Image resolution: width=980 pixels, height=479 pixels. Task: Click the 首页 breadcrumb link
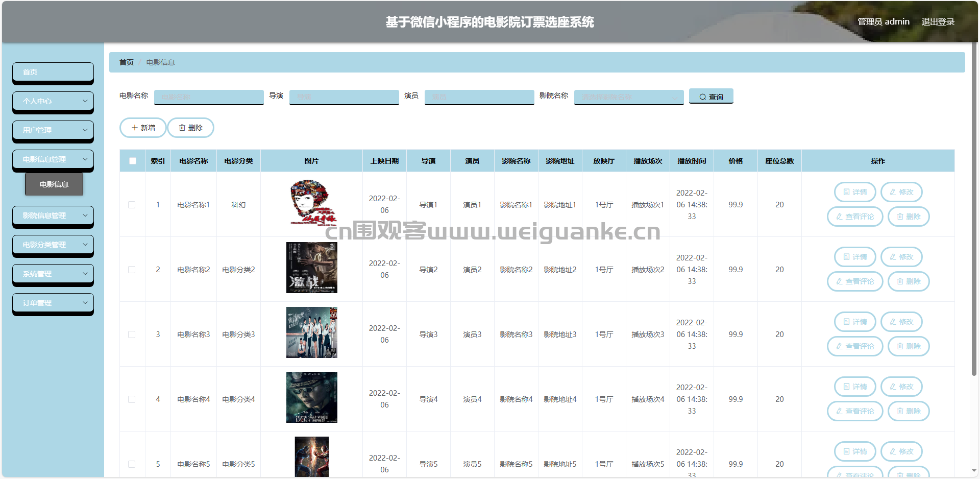pyautogui.click(x=126, y=62)
